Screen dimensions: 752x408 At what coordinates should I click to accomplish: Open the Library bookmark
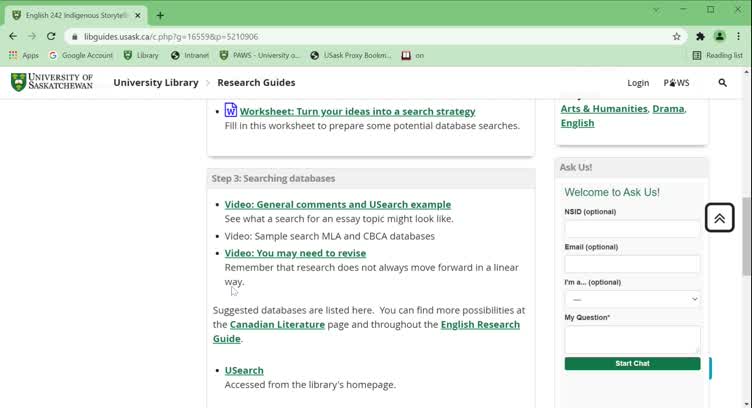(141, 56)
